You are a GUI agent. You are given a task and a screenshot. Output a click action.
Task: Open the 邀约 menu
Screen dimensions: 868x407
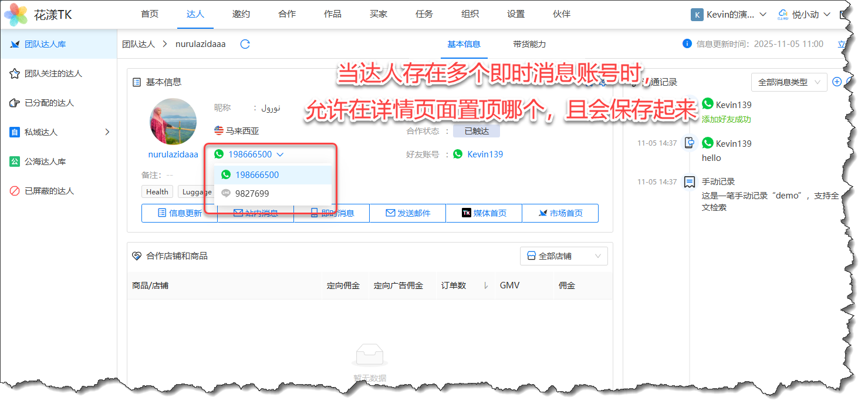(241, 14)
